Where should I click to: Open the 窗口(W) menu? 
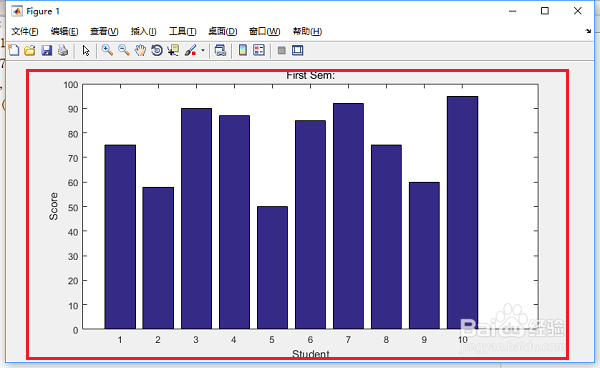tap(264, 31)
